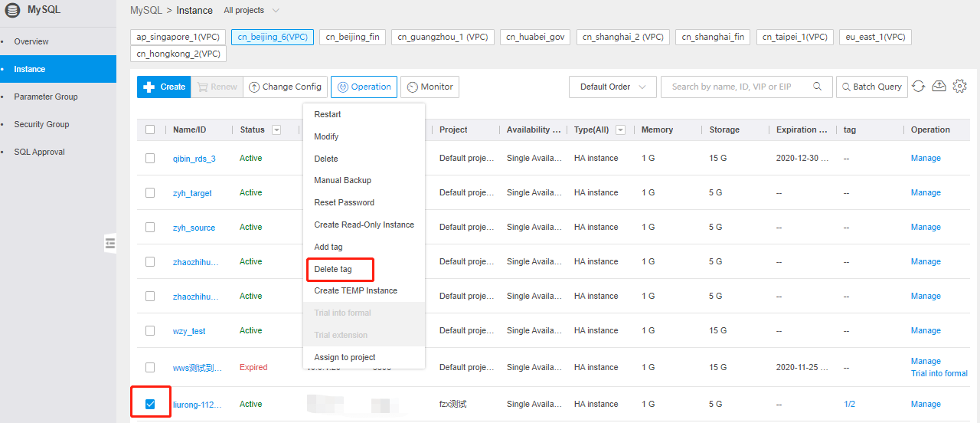Open the wzy_test instance link
Screen dimensions: 980x423
pos(189,331)
